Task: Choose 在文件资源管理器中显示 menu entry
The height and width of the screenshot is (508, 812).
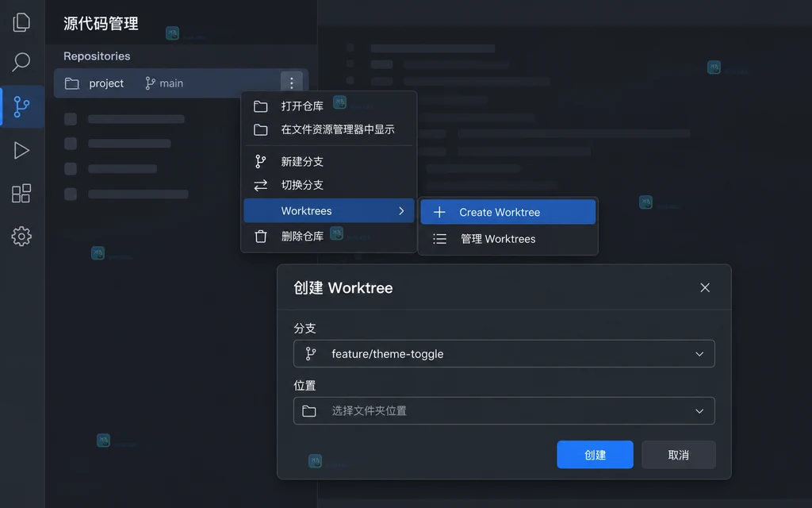Action: pos(329,129)
